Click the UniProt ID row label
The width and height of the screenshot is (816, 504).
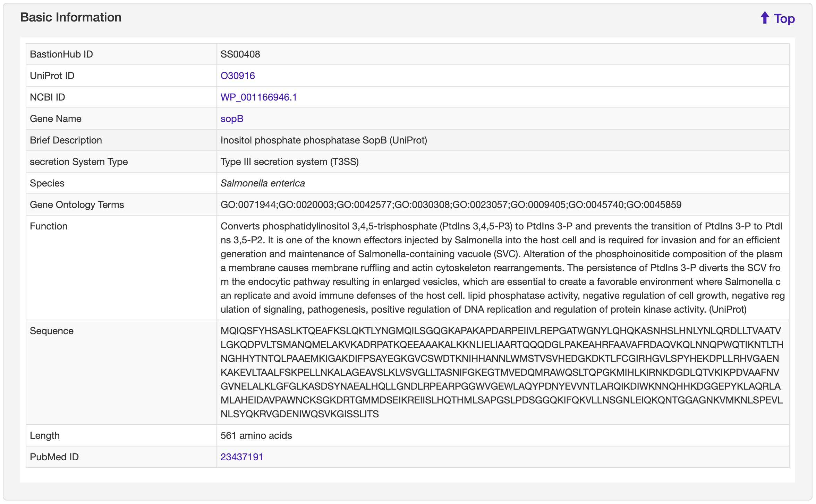(x=52, y=76)
